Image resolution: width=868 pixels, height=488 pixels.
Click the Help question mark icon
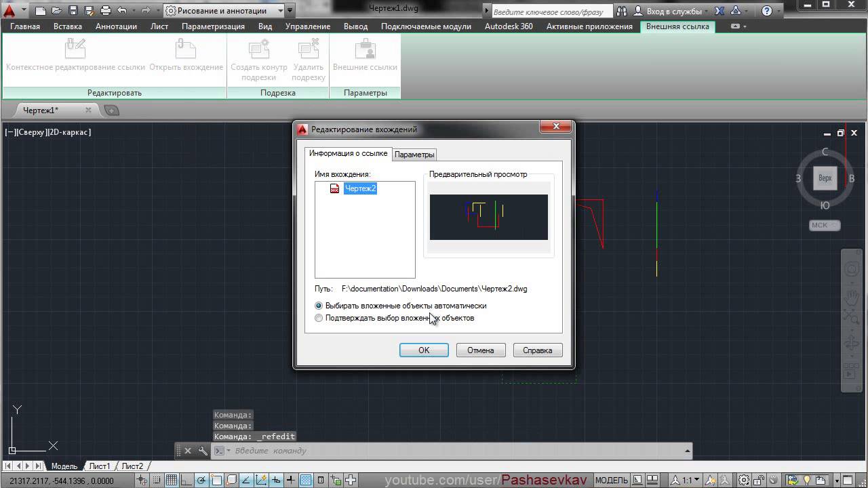click(x=766, y=11)
